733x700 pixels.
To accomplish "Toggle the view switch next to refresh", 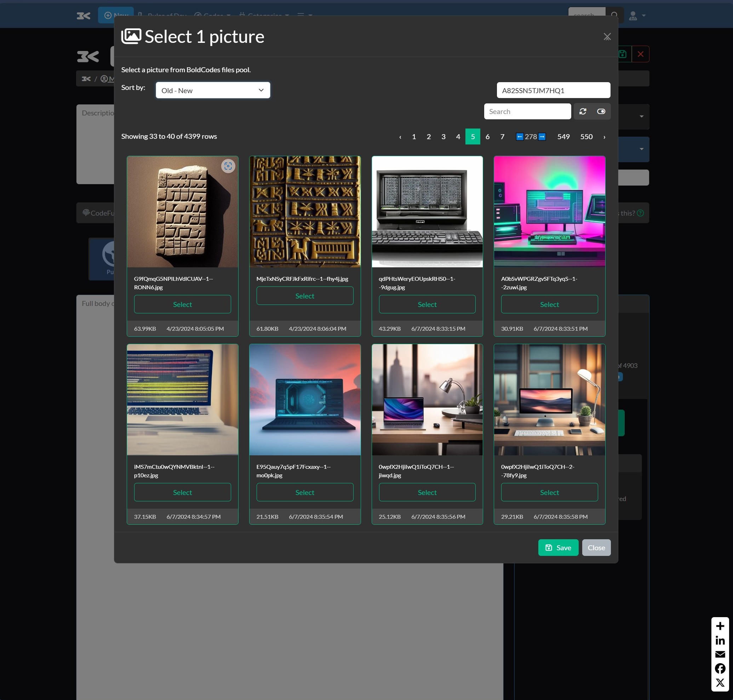I will (x=601, y=112).
